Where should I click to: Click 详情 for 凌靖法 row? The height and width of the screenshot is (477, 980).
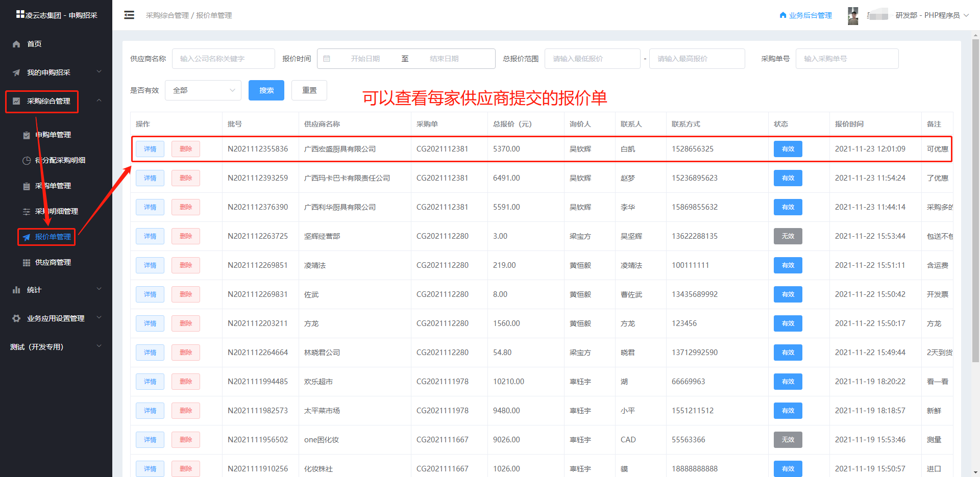(x=150, y=265)
